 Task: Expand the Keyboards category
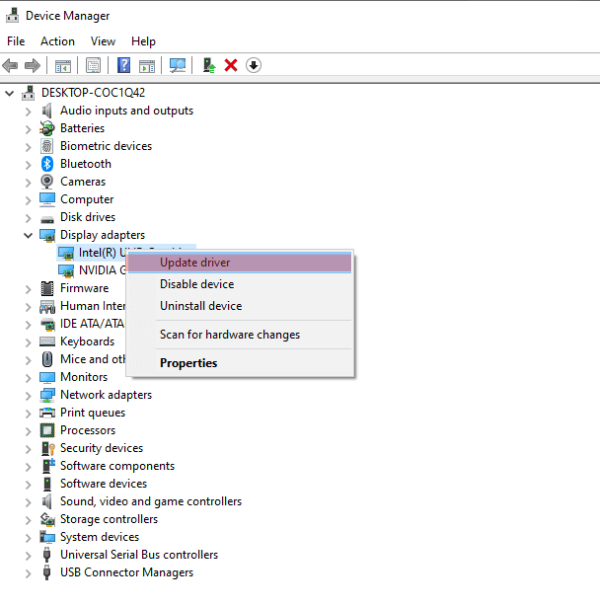coord(28,342)
